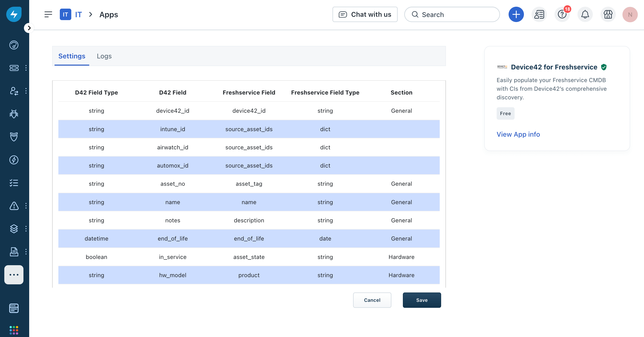Open the dashboard gauge icon in sidebar
This screenshot has height=337, width=644.
pos(14,45)
